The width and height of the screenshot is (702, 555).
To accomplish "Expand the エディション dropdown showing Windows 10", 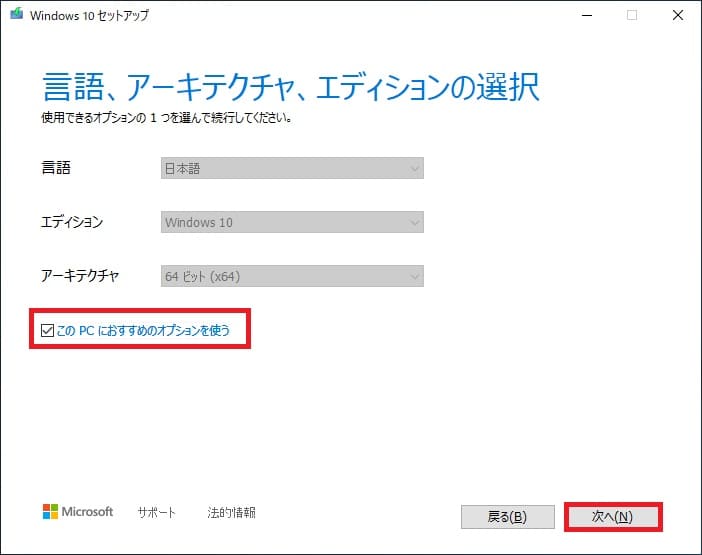I will click(292, 222).
